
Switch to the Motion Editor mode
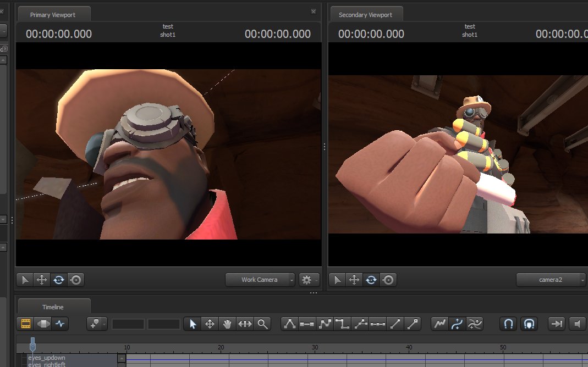[x=43, y=324]
